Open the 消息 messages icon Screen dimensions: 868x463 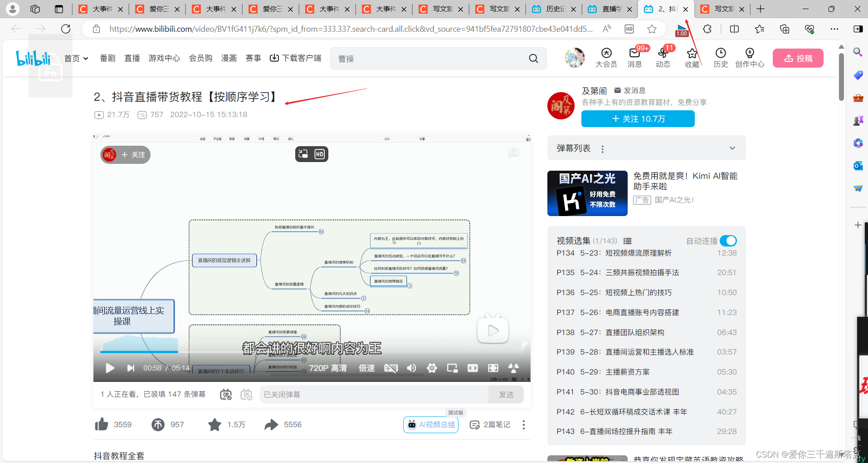point(634,58)
